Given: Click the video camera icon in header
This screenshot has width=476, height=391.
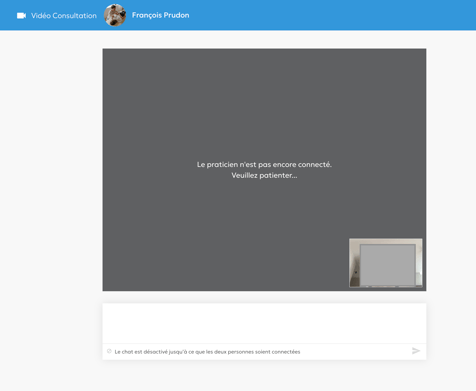Looking at the screenshot, I should 21,16.
